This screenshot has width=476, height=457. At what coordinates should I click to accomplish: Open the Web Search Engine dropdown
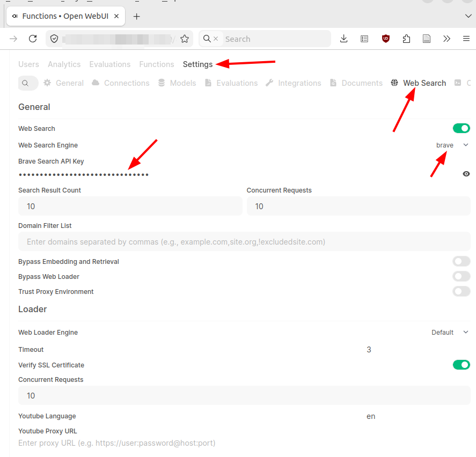452,145
